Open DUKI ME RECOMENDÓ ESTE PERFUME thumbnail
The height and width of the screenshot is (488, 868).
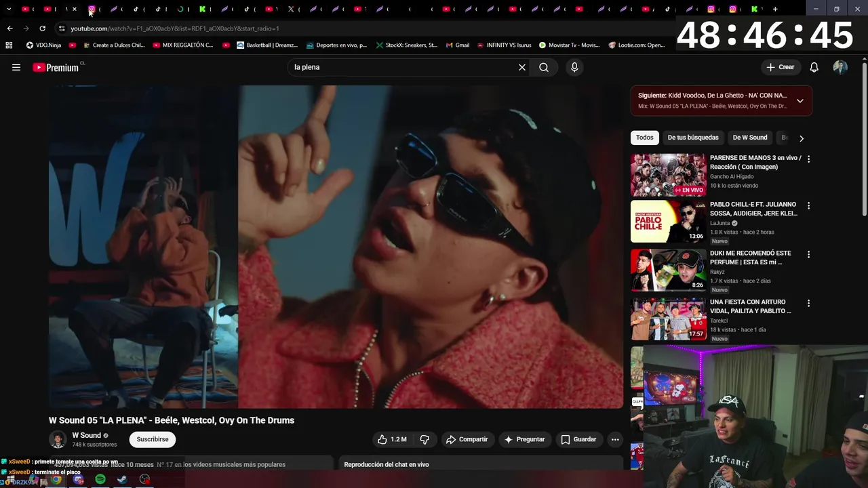(668, 270)
